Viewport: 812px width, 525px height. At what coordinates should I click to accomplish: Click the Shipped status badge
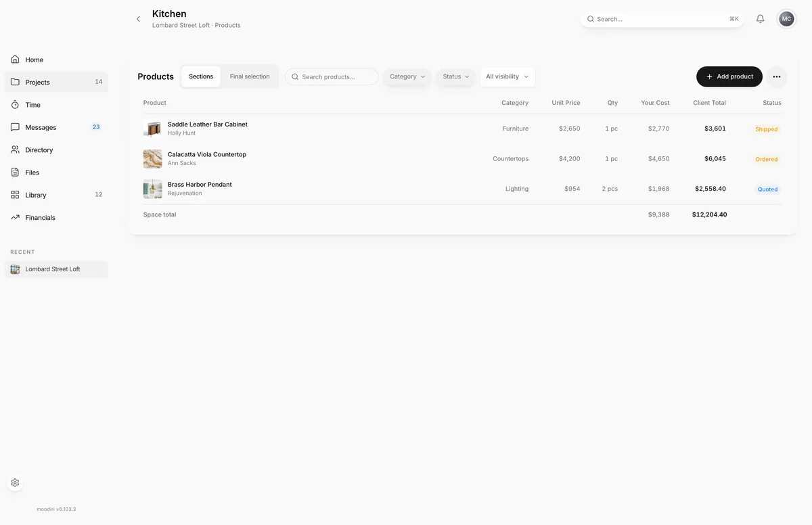[x=767, y=129]
